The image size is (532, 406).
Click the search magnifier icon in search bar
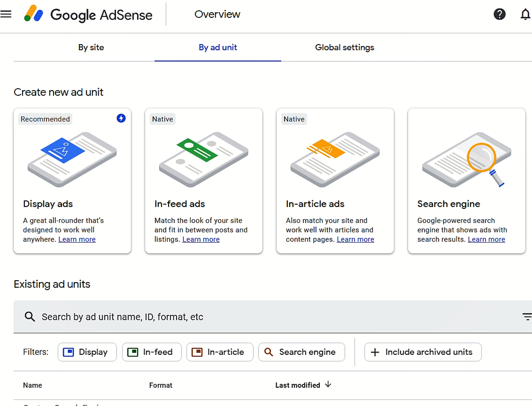[x=30, y=317]
